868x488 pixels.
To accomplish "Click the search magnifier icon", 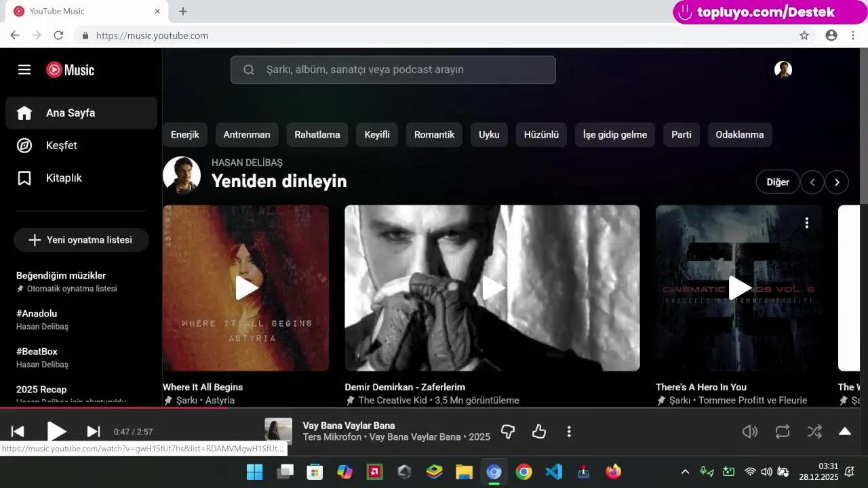I will tap(249, 70).
